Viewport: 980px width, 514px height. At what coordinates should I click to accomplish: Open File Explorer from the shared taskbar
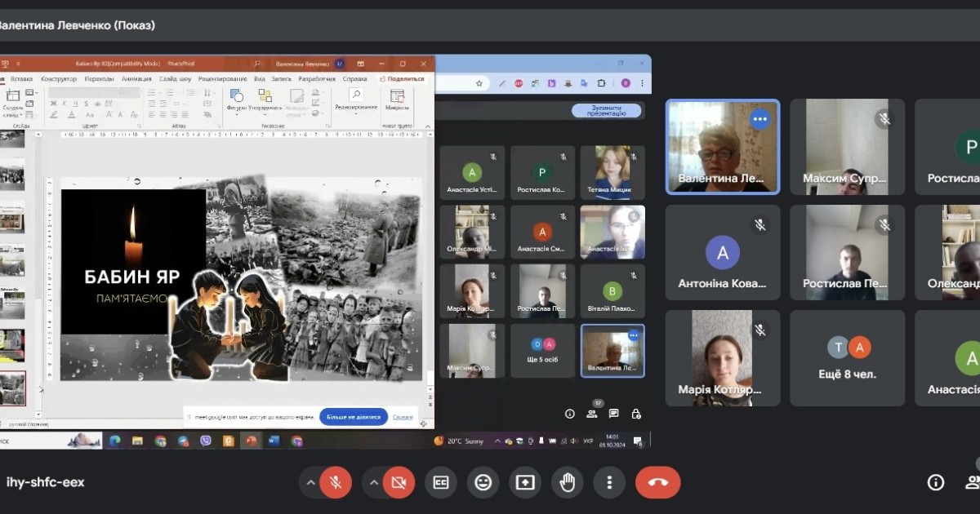point(137,441)
